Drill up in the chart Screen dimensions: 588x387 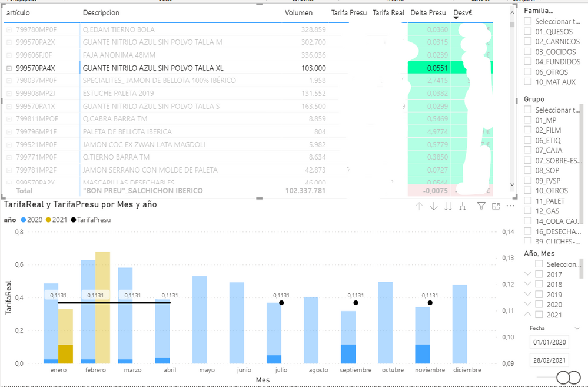point(419,206)
